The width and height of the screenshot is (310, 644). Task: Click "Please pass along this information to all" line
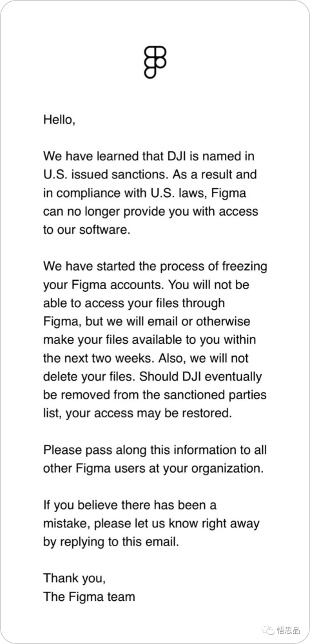tap(155, 450)
